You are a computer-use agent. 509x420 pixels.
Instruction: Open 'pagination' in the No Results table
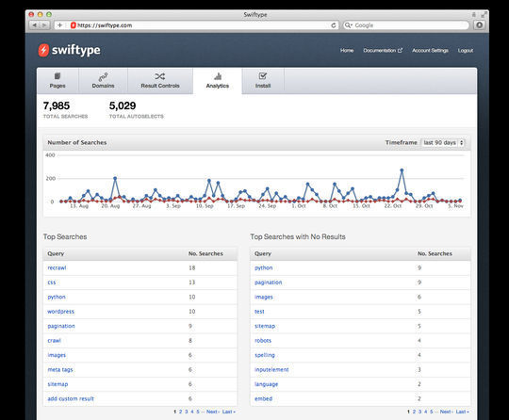pos(268,283)
